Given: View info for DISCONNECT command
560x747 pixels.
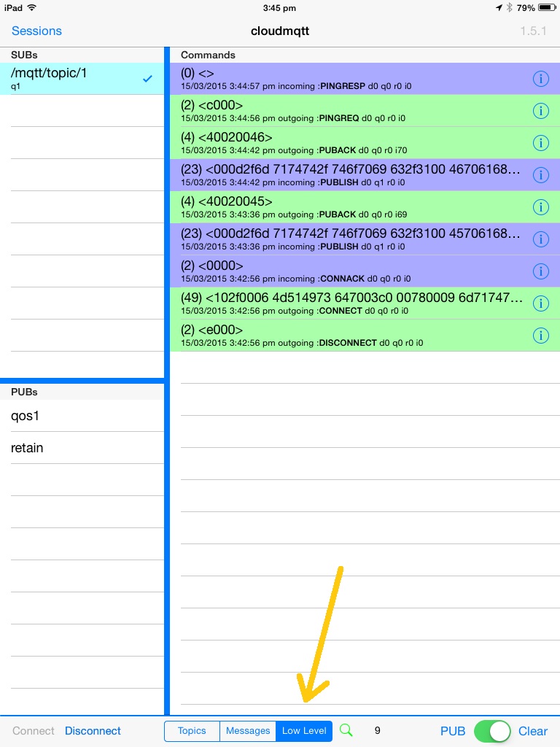Looking at the screenshot, I should tap(540, 336).
